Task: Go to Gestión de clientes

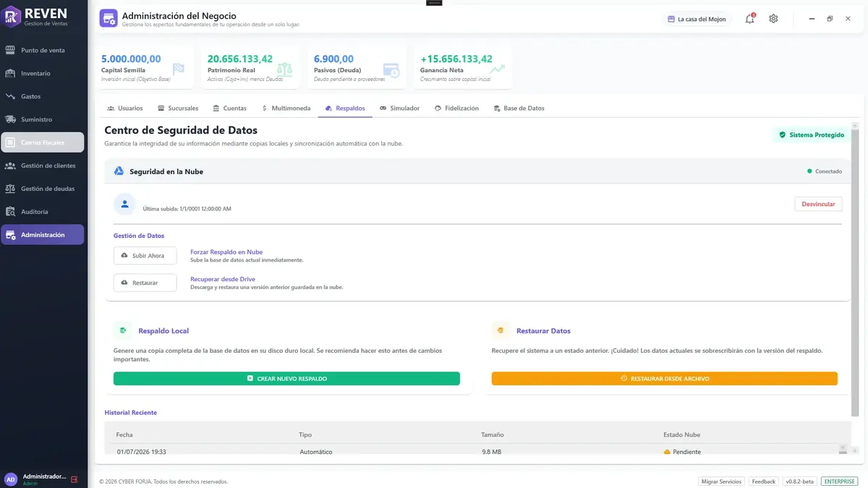Action: point(43,166)
